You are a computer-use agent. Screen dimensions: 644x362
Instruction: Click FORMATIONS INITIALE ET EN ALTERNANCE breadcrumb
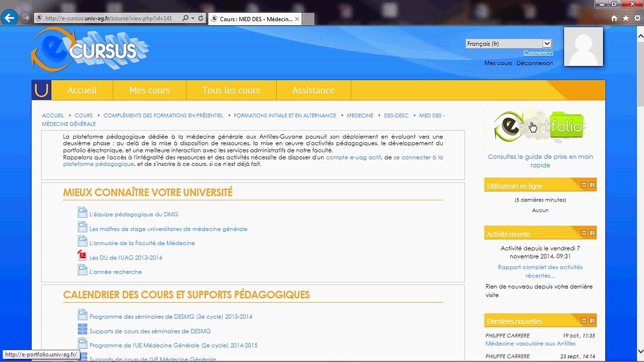coord(285,116)
